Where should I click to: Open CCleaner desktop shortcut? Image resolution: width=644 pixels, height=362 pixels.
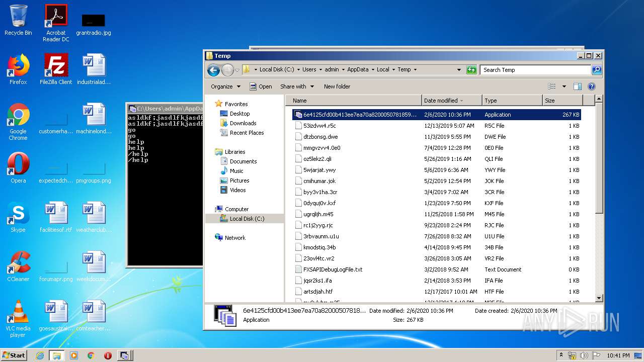pos(18,266)
